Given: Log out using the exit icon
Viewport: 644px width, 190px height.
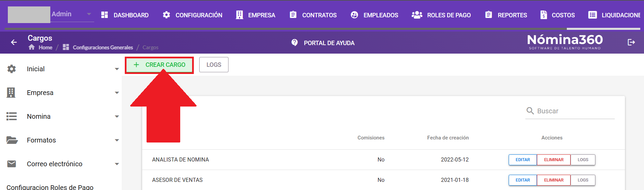Looking at the screenshot, I should point(631,42).
